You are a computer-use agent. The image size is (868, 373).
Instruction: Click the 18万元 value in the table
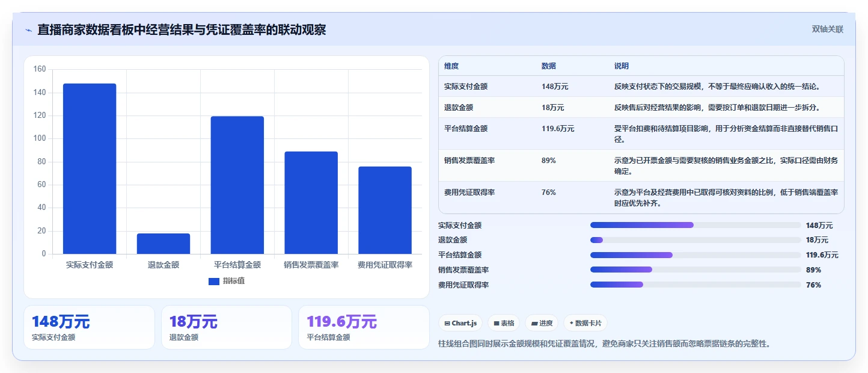pos(553,108)
